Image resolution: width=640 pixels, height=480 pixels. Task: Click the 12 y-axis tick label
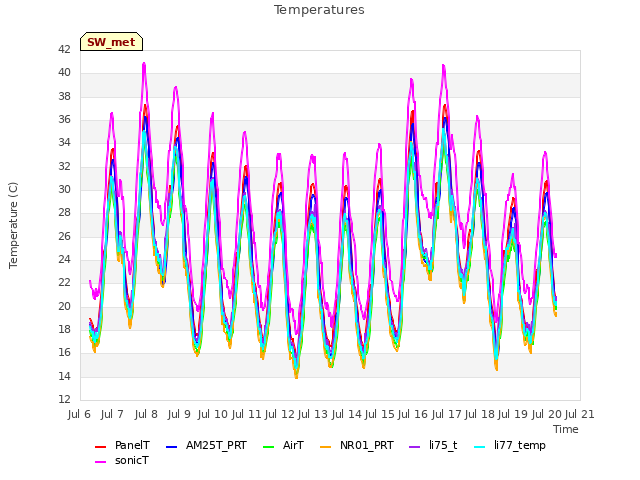click(64, 399)
